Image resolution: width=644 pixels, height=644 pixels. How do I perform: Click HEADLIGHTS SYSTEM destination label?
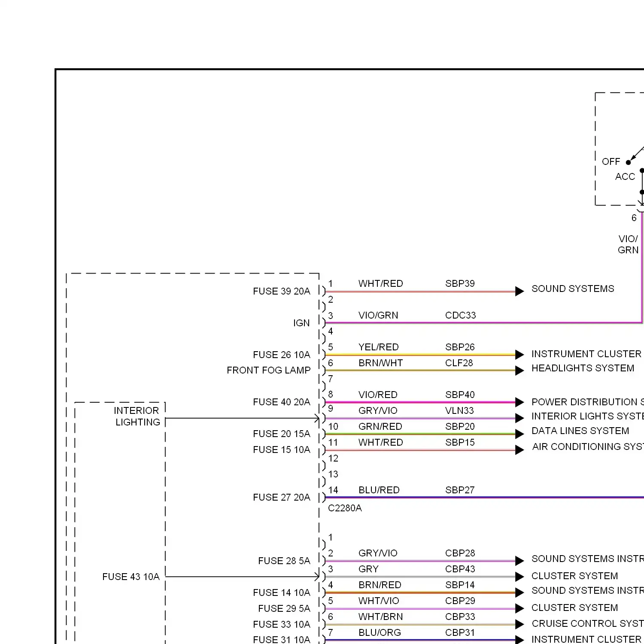[583, 368]
